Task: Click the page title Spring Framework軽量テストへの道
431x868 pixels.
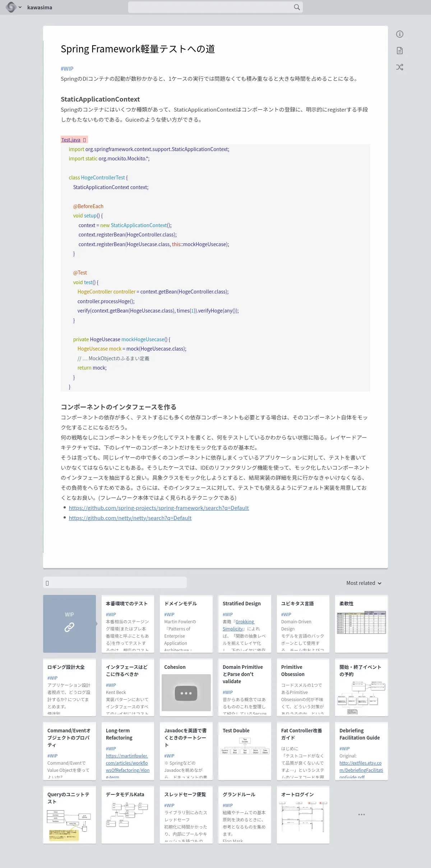Action: coord(138,49)
